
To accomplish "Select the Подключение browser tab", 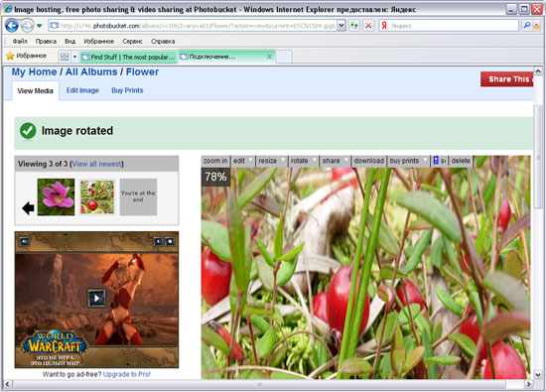I will (x=222, y=57).
